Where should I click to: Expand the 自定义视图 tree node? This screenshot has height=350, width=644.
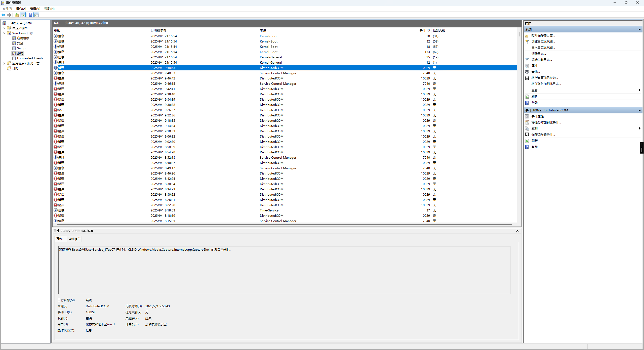(x=4, y=28)
